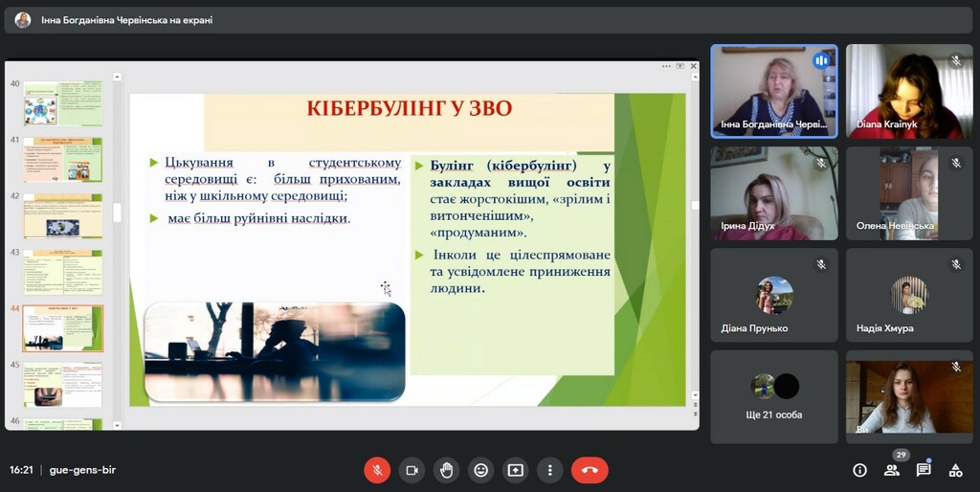Select slide 45 thumbnail
The width and height of the screenshot is (980, 492).
[63, 384]
